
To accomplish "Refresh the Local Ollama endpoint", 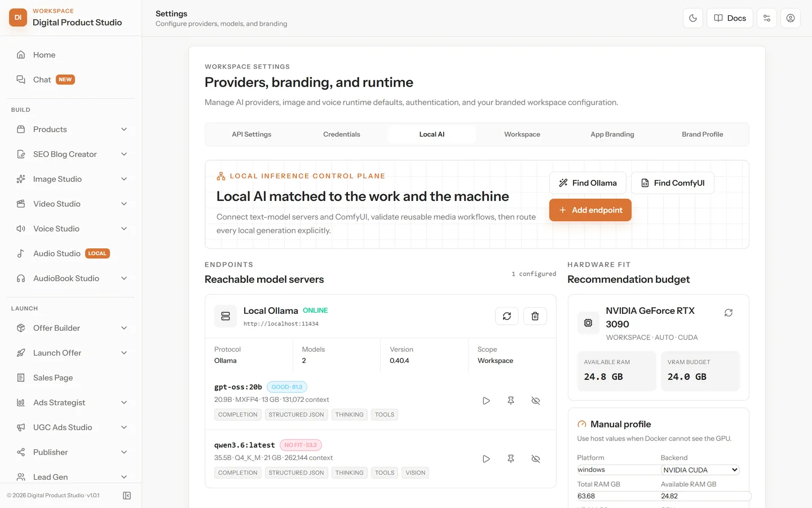I will pos(507,316).
